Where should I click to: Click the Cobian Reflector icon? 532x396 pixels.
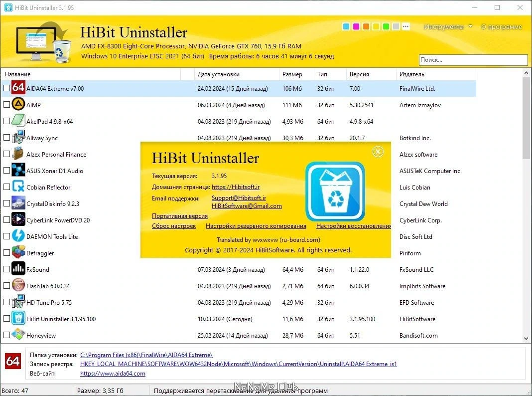pos(18,187)
